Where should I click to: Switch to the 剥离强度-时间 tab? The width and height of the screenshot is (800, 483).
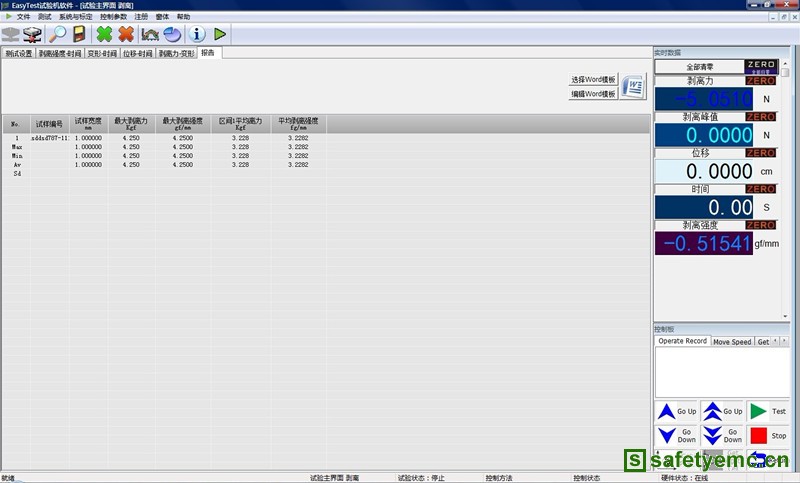tap(60, 54)
